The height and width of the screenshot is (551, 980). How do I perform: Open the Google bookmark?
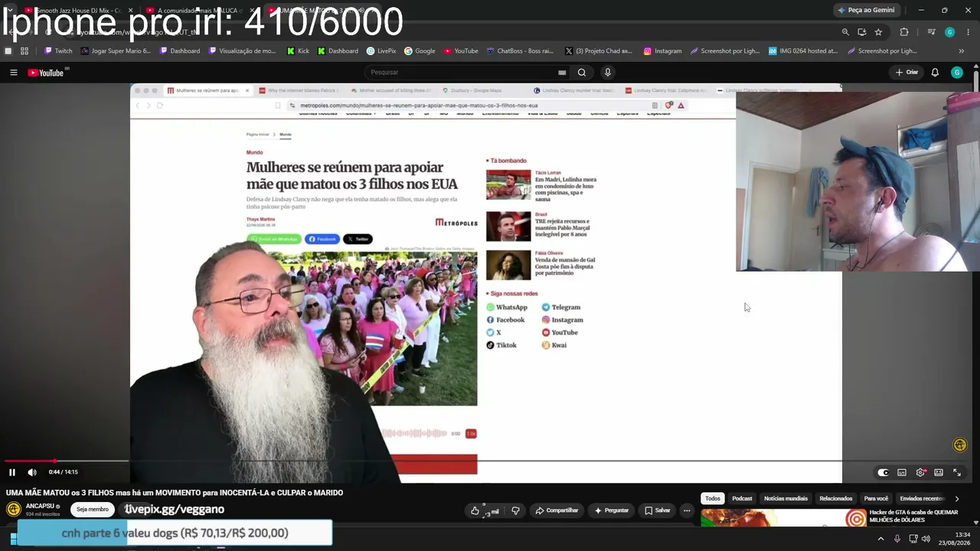[x=420, y=51]
